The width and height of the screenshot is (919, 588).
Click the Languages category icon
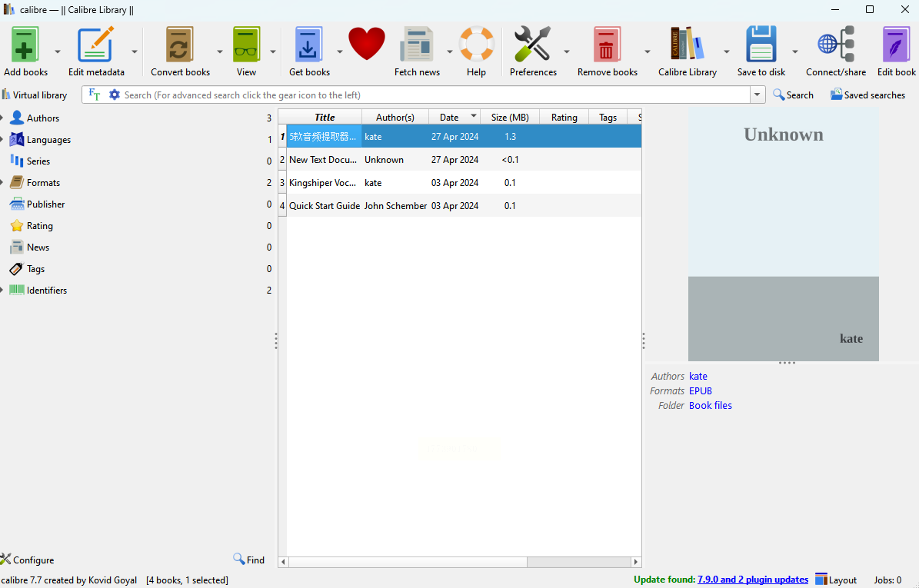[x=17, y=139]
